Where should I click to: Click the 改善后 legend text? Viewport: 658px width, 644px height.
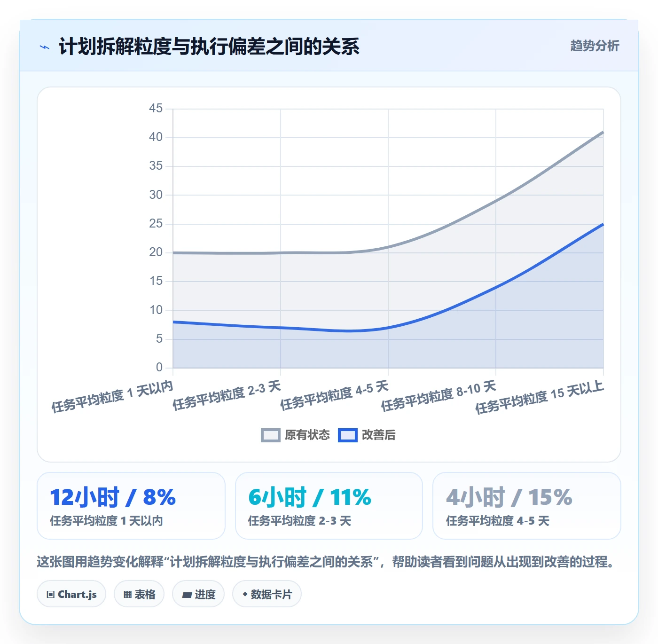pyautogui.click(x=378, y=435)
